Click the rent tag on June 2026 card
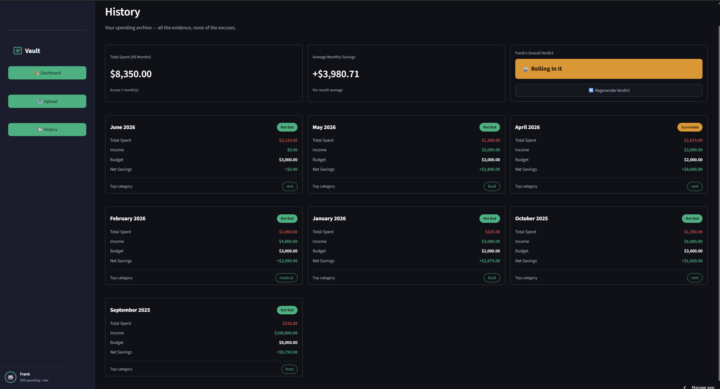This screenshot has height=389, width=720. [x=290, y=186]
